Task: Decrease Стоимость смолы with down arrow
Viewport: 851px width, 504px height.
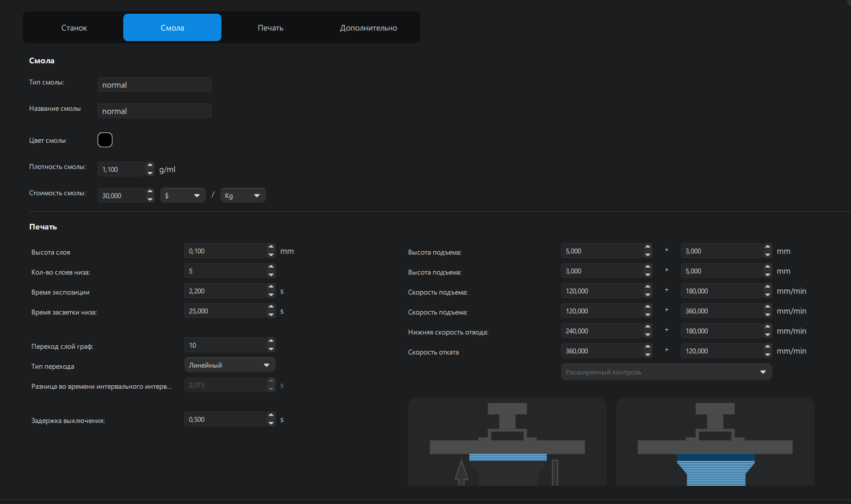Action: click(150, 199)
